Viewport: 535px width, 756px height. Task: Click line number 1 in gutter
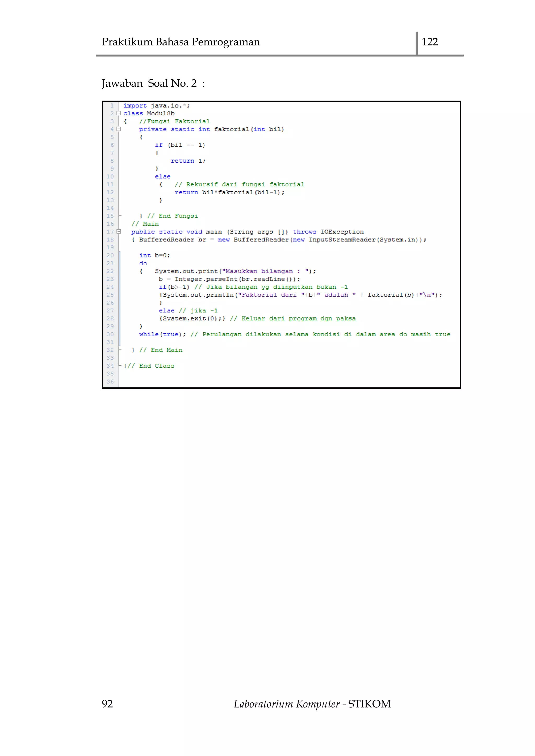(x=112, y=106)
